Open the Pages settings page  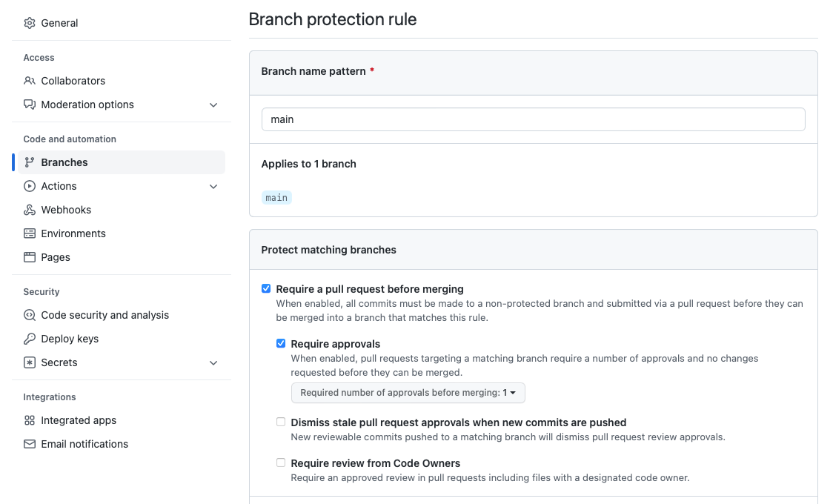57,257
